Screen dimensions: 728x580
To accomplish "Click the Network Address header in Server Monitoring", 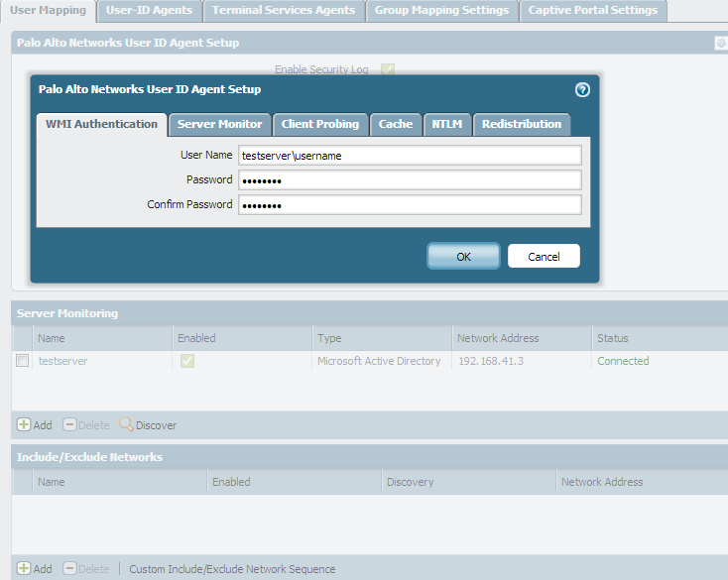I will point(522,338).
